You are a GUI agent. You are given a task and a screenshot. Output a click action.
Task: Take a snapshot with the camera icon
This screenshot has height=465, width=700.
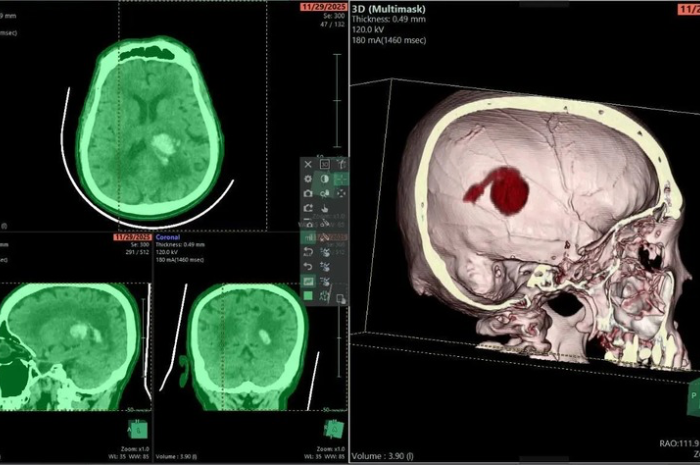tap(308, 193)
